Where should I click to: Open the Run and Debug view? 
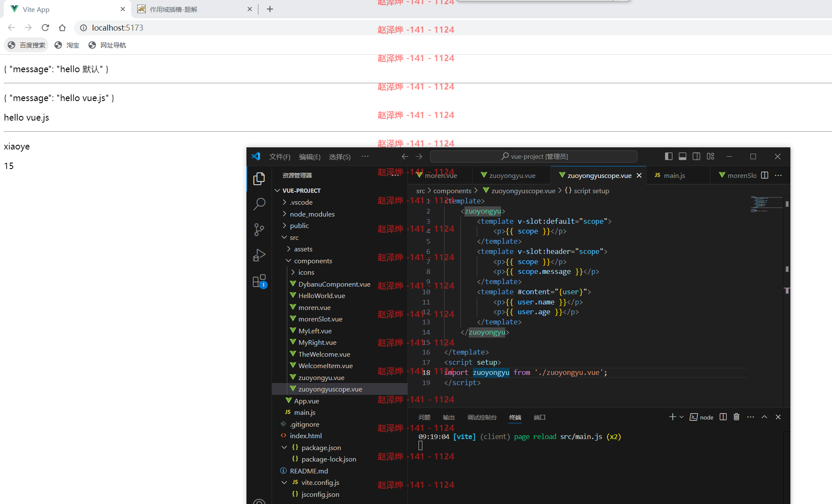[259, 255]
